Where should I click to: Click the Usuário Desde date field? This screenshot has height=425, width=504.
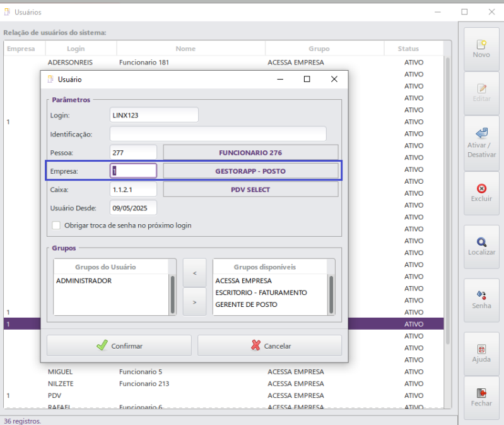point(133,208)
